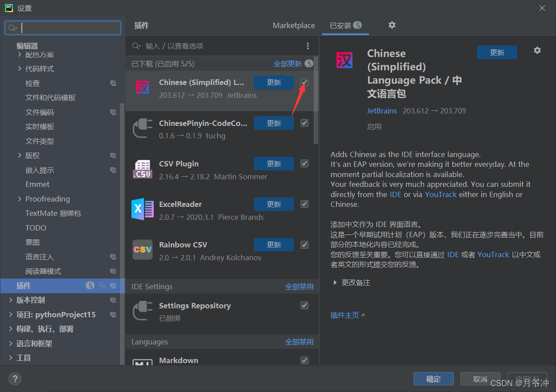Expand the Proofreading tree node
The height and width of the screenshot is (392, 556).
point(20,199)
